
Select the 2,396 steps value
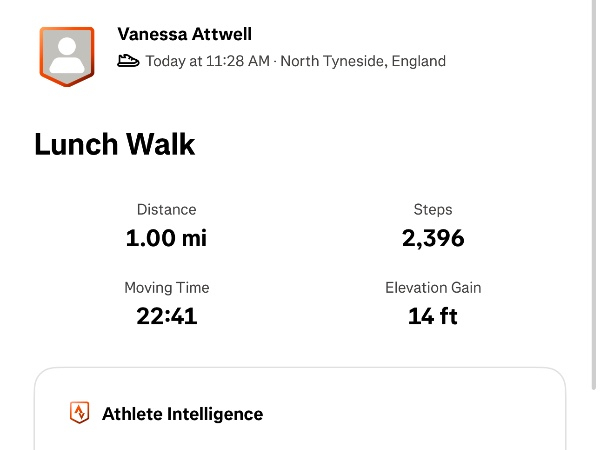point(433,239)
